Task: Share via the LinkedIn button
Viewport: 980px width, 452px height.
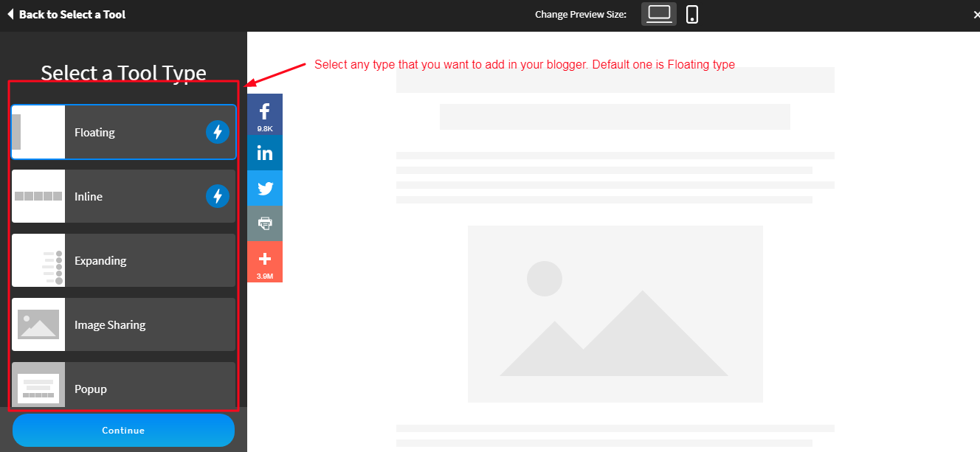Action: [x=265, y=153]
